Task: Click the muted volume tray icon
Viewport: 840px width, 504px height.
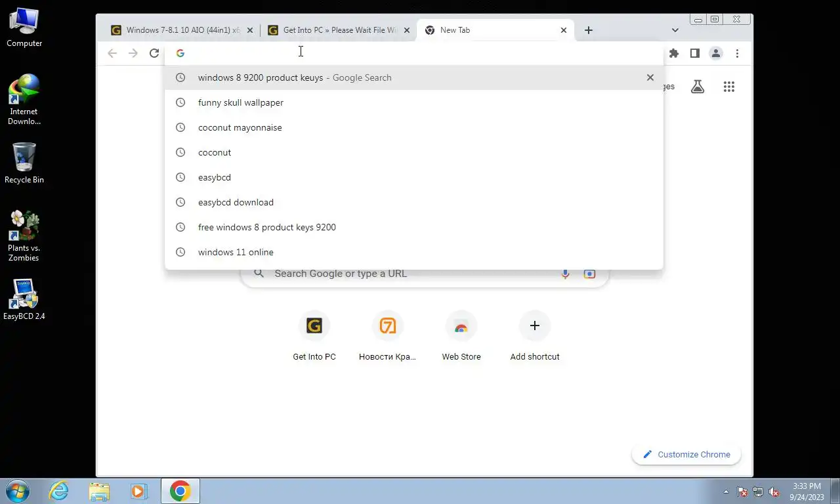Action: tap(774, 491)
